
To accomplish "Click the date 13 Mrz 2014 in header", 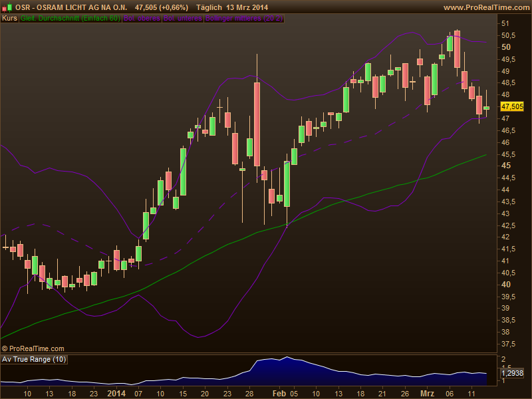I will [x=247, y=7].
